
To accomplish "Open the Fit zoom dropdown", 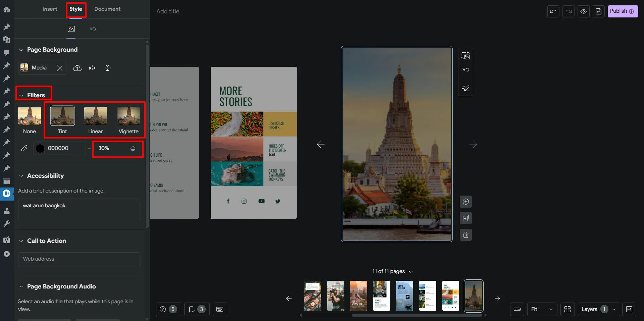I will [x=542, y=309].
